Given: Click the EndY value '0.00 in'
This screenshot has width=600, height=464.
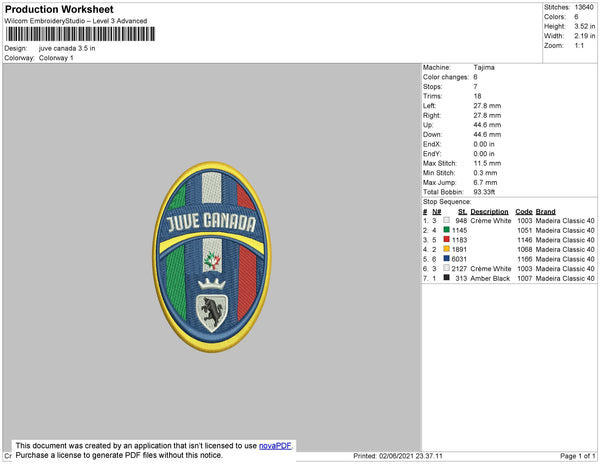Looking at the screenshot, I should [x=484, y=153].
